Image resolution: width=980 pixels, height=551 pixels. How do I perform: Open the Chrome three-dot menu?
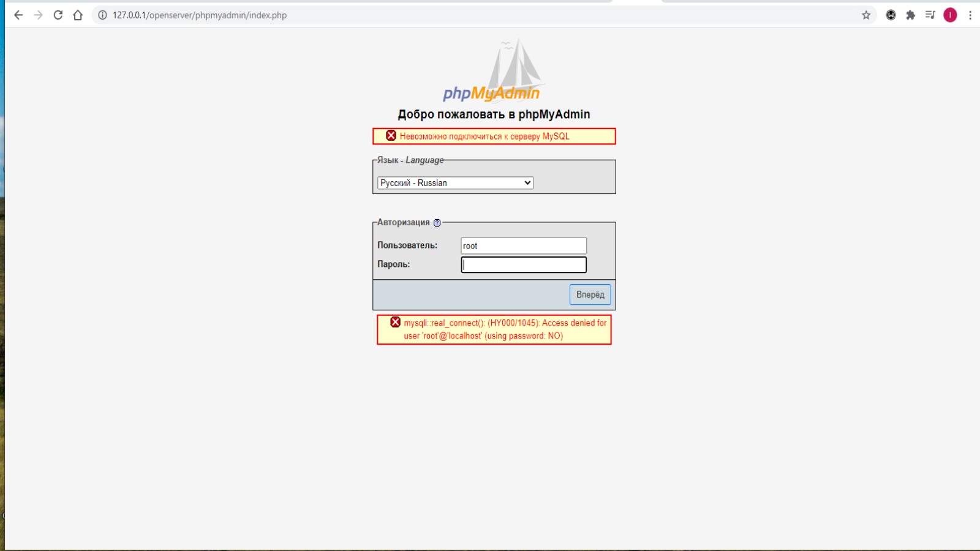(970, 15)
